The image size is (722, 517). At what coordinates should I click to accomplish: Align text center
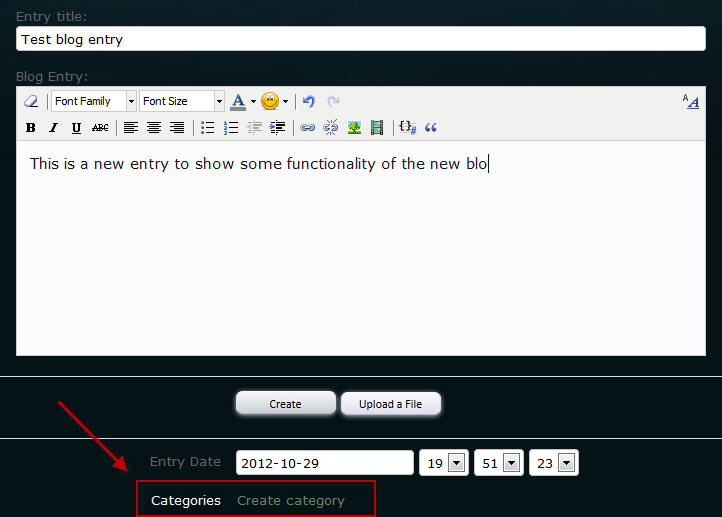coord(154,128)
